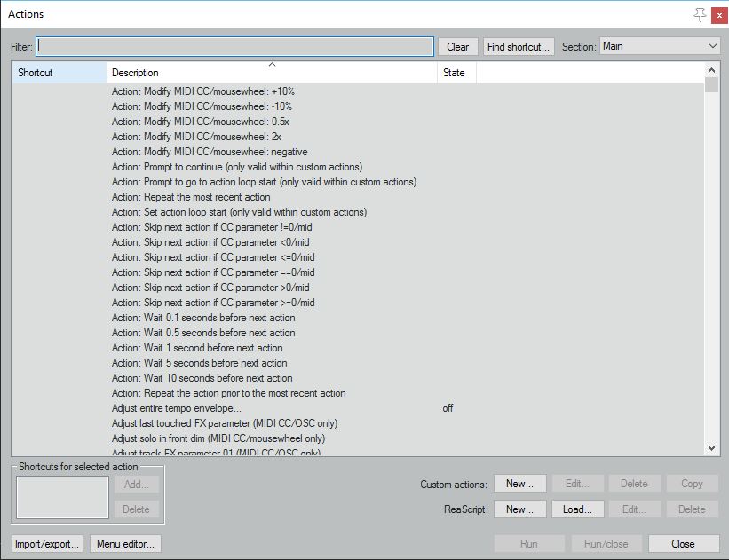Select Modify MIDI CC/mousewheel: 2x action
Image resolution: width=729 pixels, height=560 pixels.
(195, 136)
